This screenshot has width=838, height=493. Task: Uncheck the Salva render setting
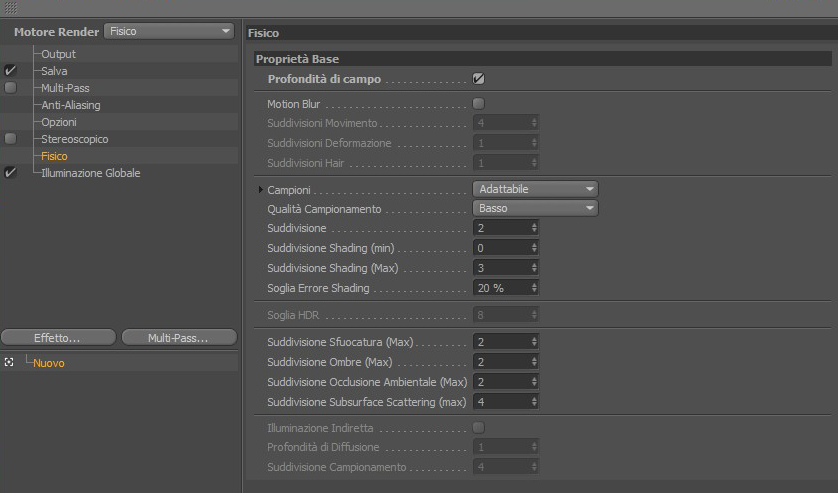pyautogui.click(x=10, y=71)
